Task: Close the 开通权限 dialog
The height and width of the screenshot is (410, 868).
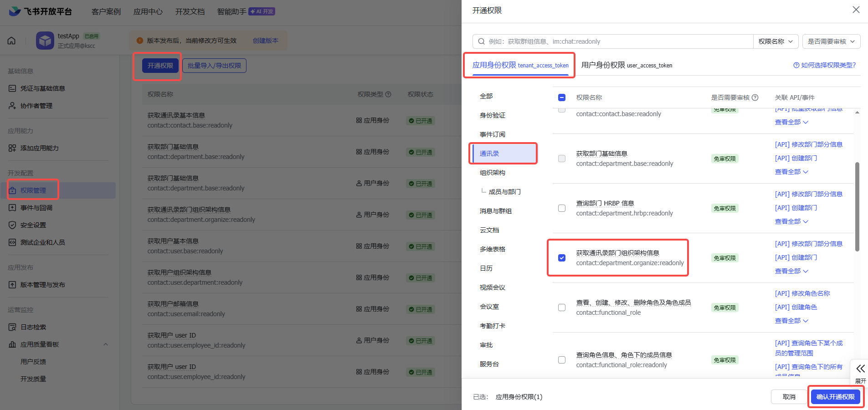Action: tap(856, 10)
